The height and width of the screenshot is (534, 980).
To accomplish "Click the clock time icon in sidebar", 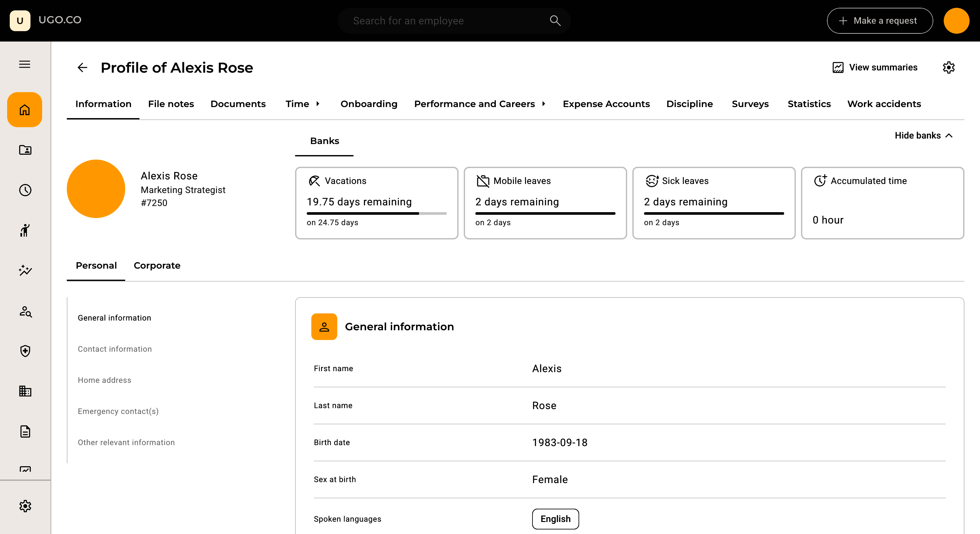I will [25, 190].
